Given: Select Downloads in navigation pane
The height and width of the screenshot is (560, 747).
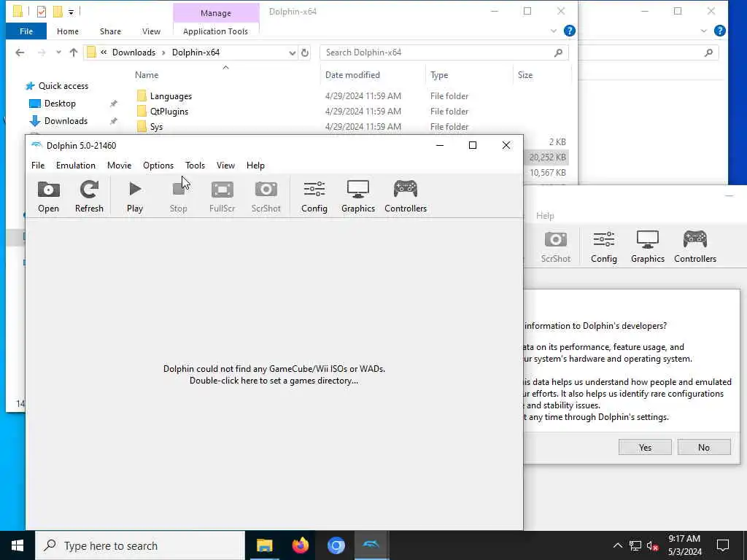Looking at the screenshot, I should 66,121.
